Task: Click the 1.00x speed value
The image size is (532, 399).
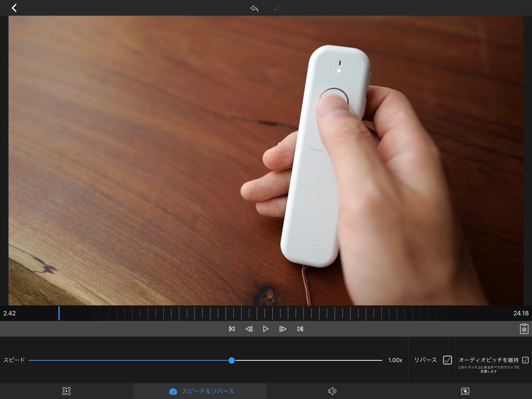Action: 395,360
